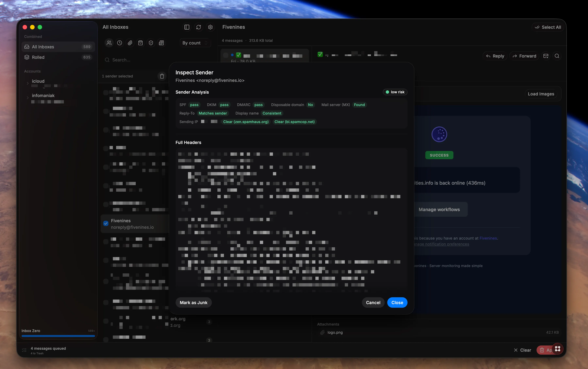Click the Matches sender badge

(213, 113)
